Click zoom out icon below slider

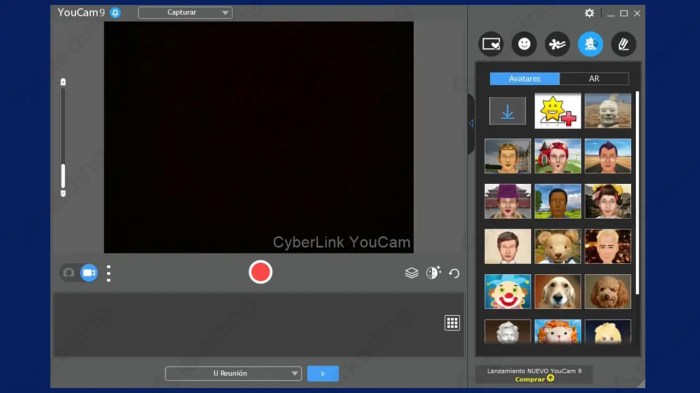pos(63,194)
